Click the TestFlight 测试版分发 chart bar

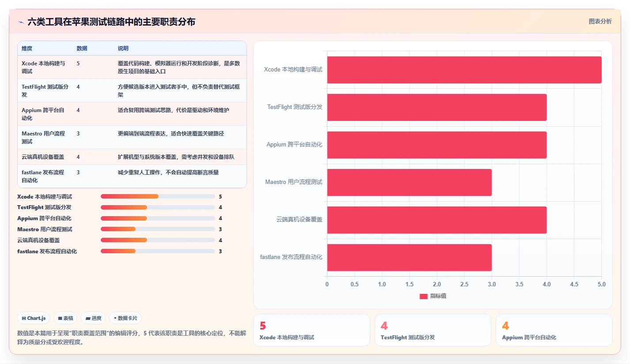click(x=437, y=107)
